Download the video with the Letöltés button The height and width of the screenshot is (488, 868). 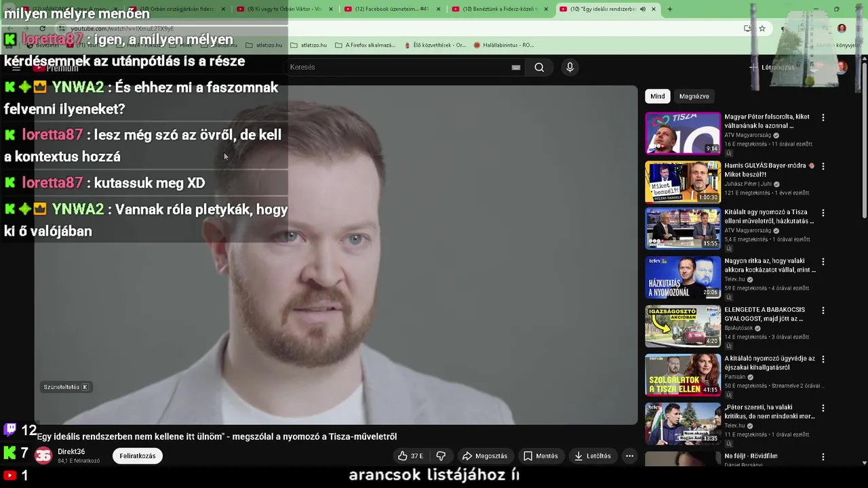[x=592, y=456]
